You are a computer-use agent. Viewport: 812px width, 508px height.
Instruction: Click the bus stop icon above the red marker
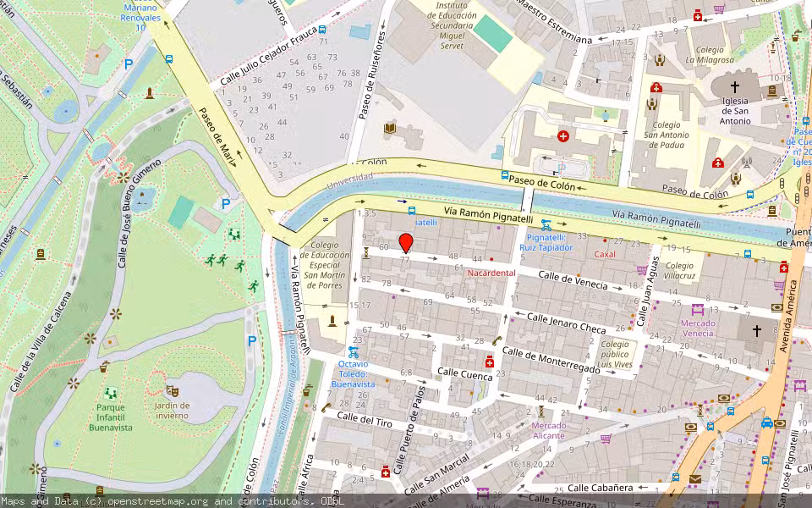click(412, 211)
